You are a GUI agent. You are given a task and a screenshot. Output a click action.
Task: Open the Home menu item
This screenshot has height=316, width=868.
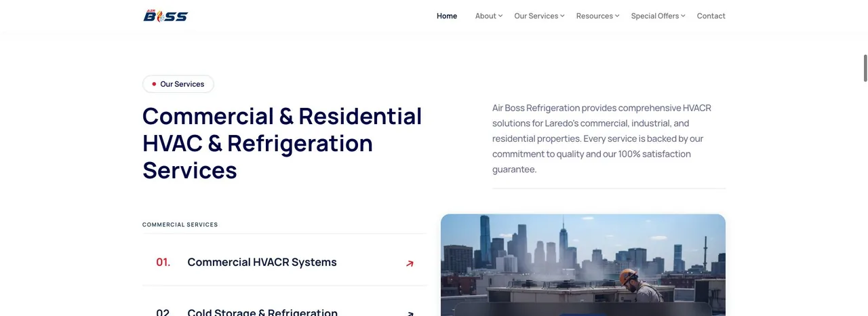click(x=447, y=16)
